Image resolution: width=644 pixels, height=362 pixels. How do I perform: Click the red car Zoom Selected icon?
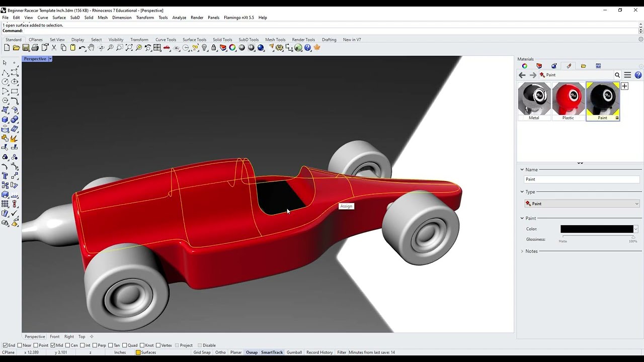(x=167, y=48)
